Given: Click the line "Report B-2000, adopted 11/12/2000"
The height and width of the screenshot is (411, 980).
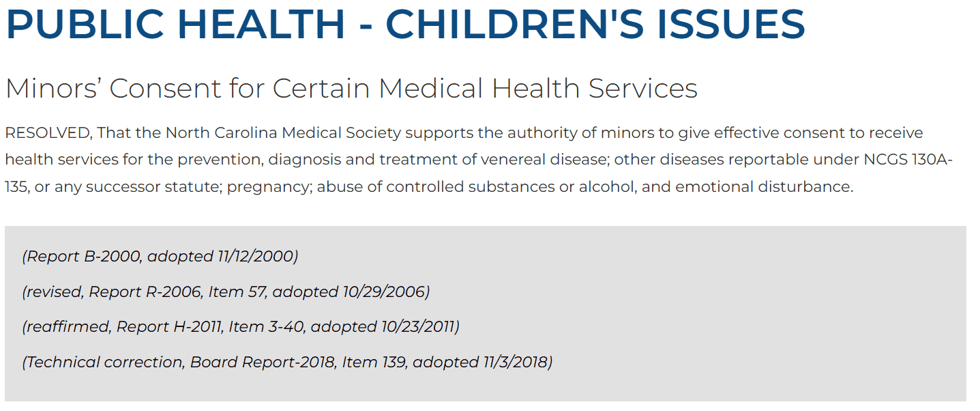Looking at the screenshot, I should [160, 257].
